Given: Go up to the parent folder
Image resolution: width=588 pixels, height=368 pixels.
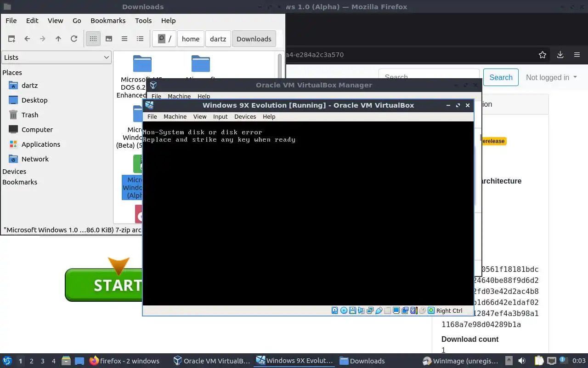Looking at the screenshot, I should (58, 39).
